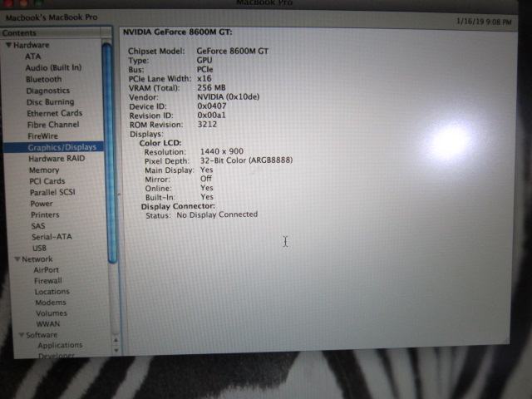The image size is (532, 399).
Task: Open AirPort under Network
Action: (x=47, y=269)
